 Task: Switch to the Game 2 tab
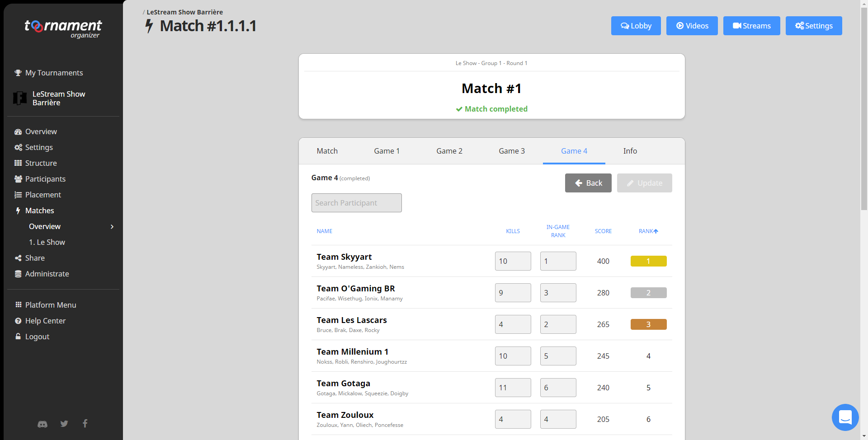[x=449, y=151]
